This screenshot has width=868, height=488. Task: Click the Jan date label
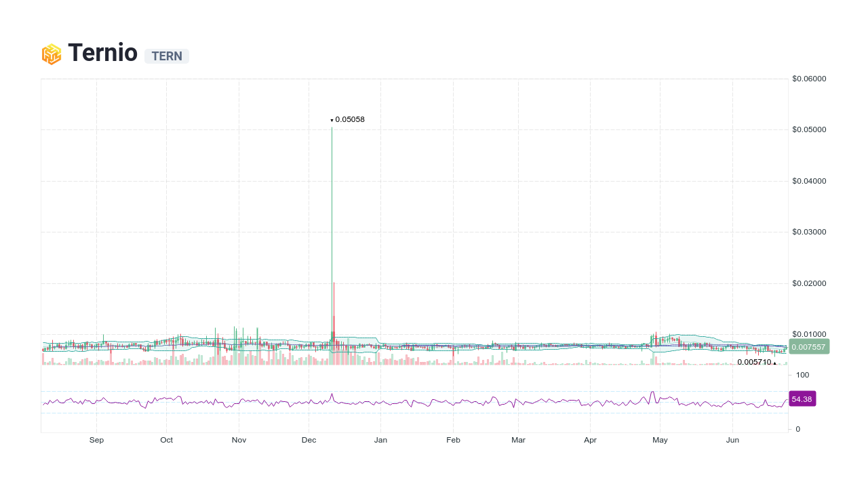pyautogui.click(x=380, y=440)
